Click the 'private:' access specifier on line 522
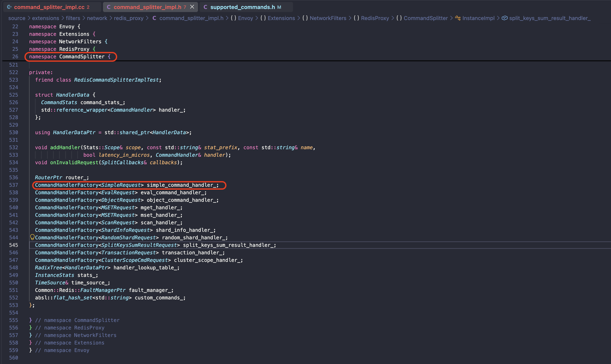The height and width of the screenshot is (364, 611). coord(41,72)
